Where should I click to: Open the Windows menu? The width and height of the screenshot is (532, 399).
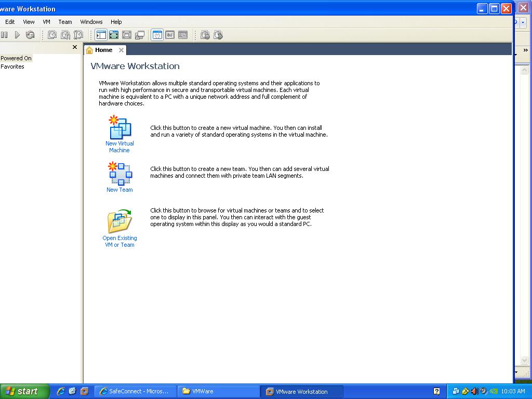point(91,22)
